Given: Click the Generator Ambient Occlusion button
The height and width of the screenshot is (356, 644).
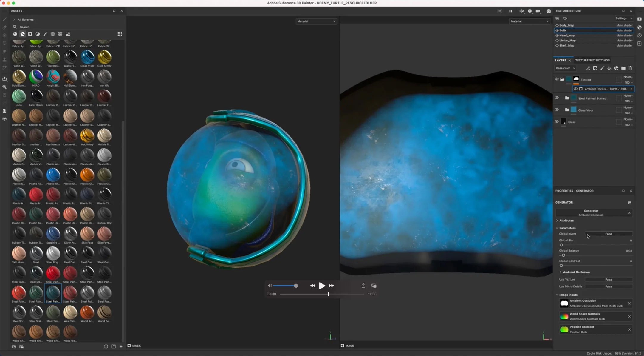Looking at the screenshot, I should (591, 213).
